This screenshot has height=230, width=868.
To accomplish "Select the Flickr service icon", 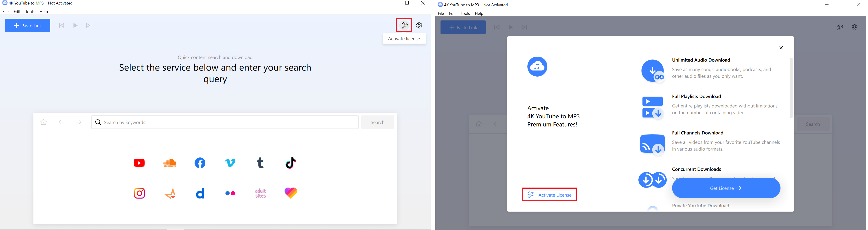I will click(230, 193).
